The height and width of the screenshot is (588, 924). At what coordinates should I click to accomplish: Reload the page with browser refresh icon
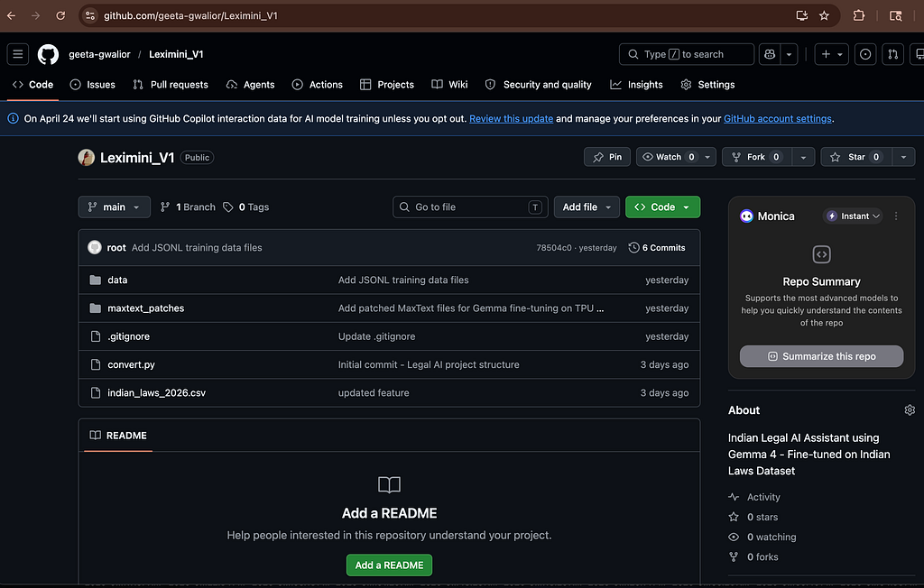coord(60,16)
